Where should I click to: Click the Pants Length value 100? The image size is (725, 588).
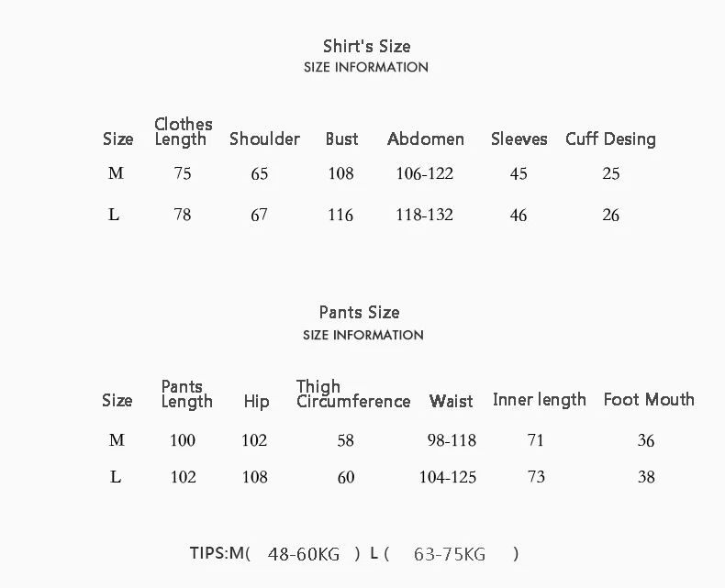183,440
